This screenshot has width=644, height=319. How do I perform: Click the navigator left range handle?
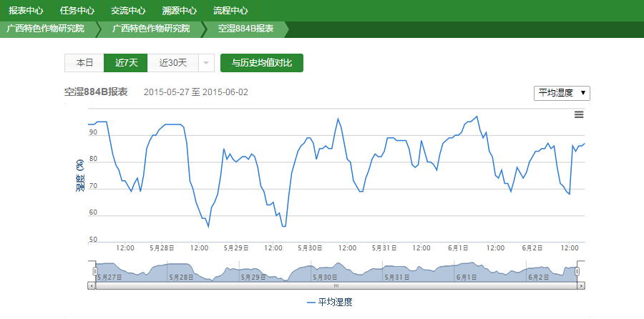pyautogui.click(x=95, y=272)
